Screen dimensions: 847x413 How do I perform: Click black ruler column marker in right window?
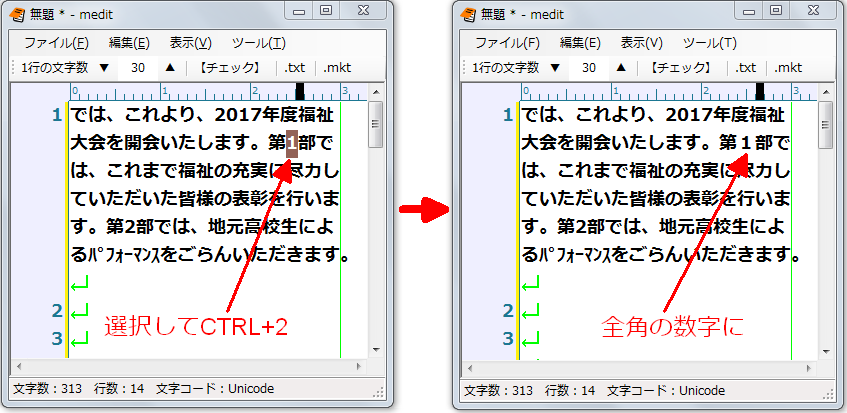(759, 92)
